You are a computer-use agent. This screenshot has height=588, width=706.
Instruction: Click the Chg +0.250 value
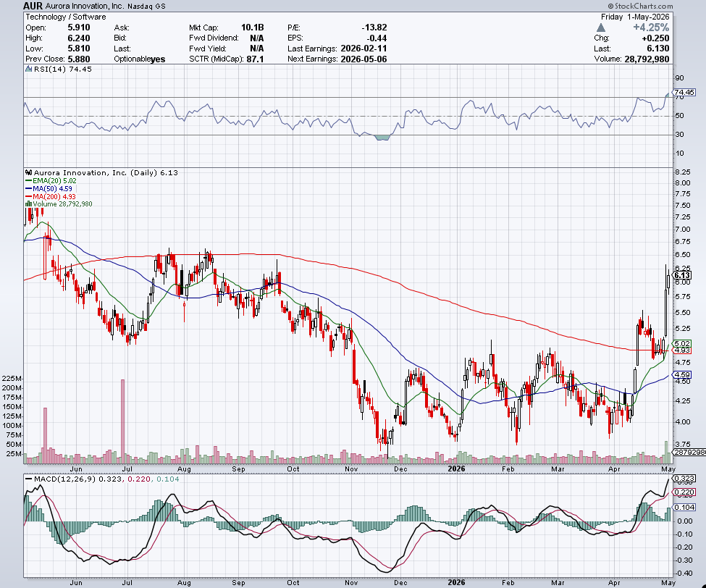[x=655, y=38]
